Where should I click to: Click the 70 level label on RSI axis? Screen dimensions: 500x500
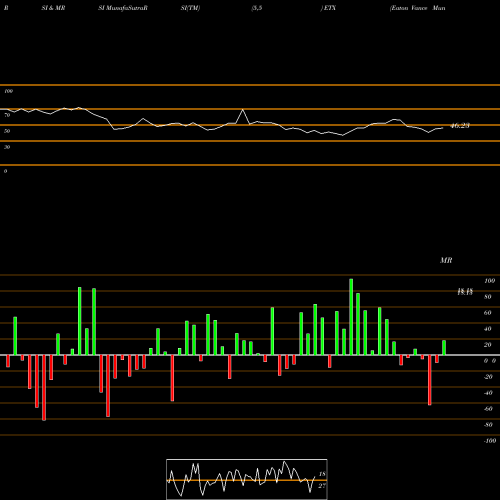[7, 115]
